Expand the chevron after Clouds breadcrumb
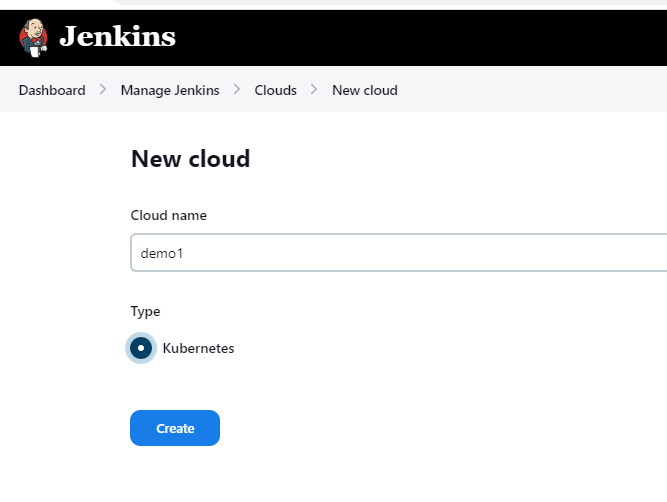The width and height of the screenshot is (667, 502). [x=314, y=89]
